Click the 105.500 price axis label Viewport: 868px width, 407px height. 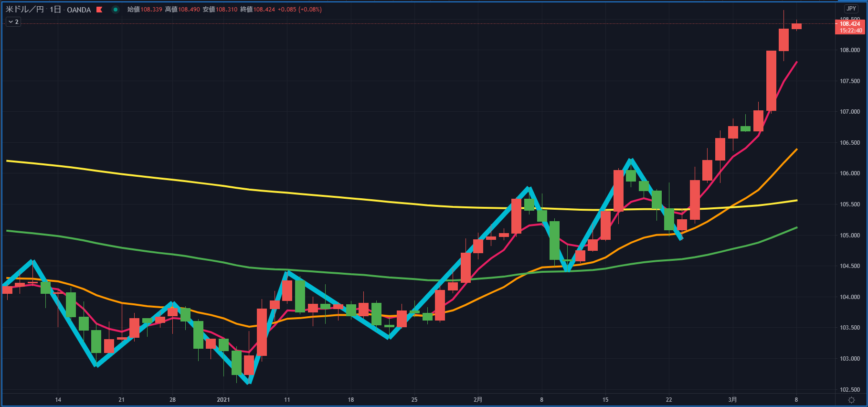[850, 204]
